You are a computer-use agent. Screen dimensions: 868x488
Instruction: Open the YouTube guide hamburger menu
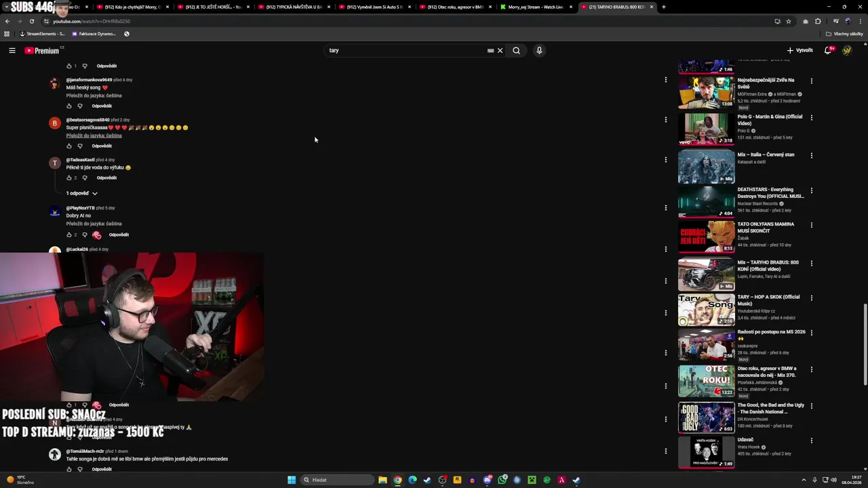pyautogui.click(x=12, y=50)
